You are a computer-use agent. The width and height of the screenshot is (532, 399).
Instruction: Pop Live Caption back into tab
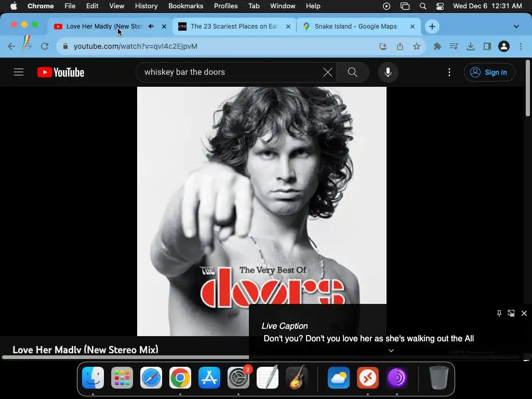coord(511,313)
